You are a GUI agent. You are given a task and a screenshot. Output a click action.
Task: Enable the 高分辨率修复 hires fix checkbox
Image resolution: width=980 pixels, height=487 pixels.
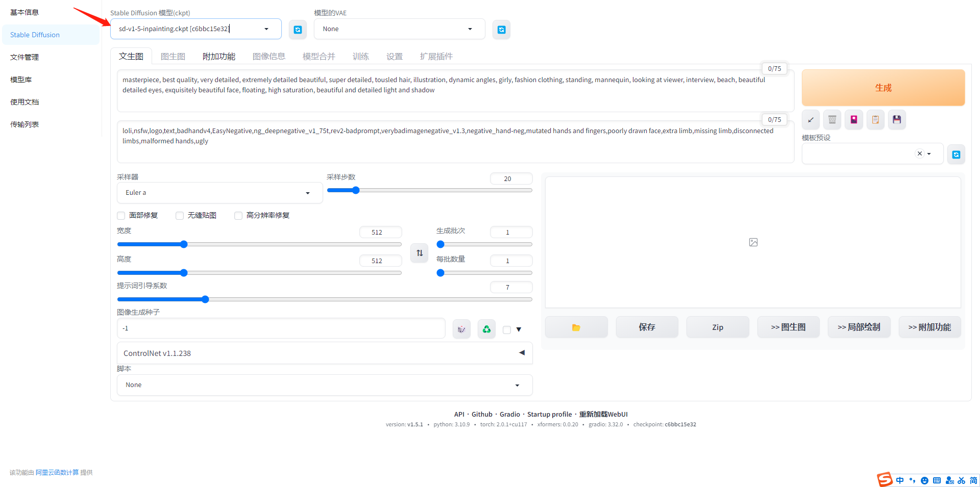point(238,216)
